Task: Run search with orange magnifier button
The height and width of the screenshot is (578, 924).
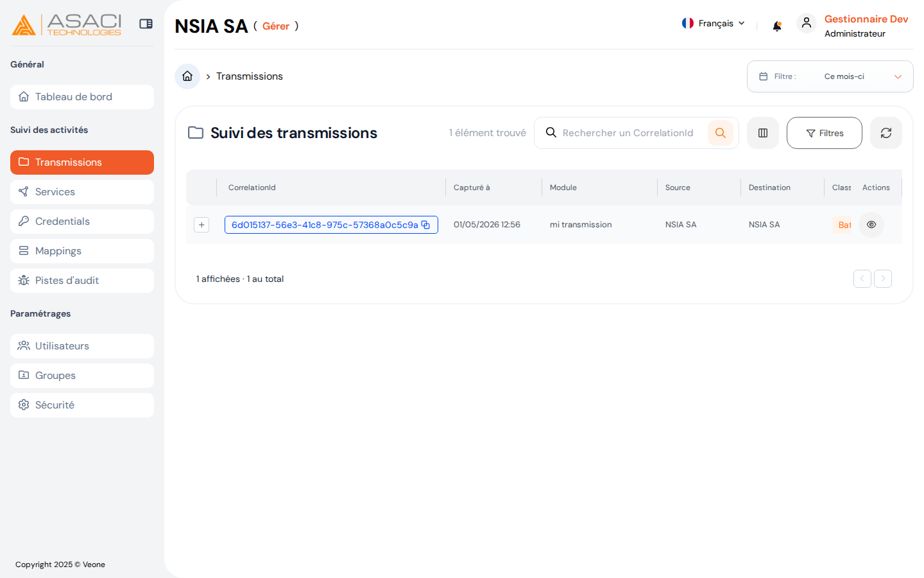Action: point(721,133)
